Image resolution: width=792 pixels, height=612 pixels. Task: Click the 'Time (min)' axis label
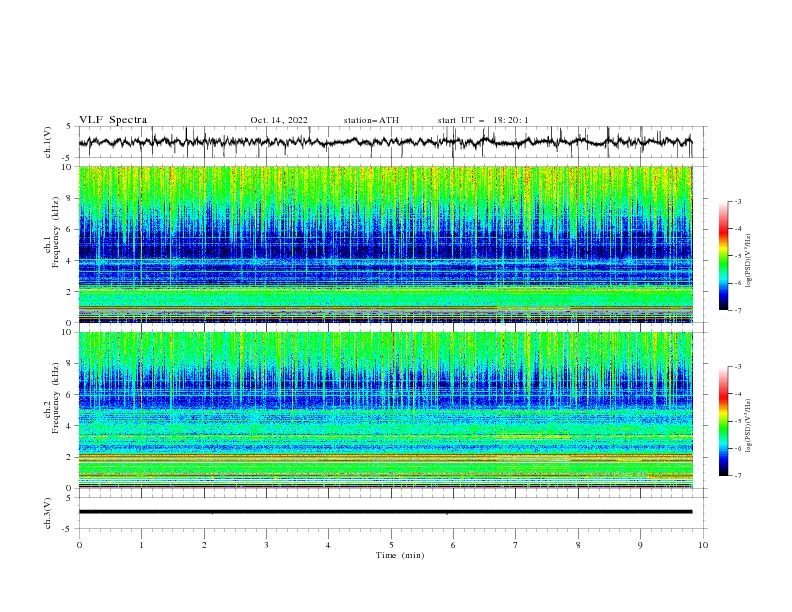tap(400, 555)
